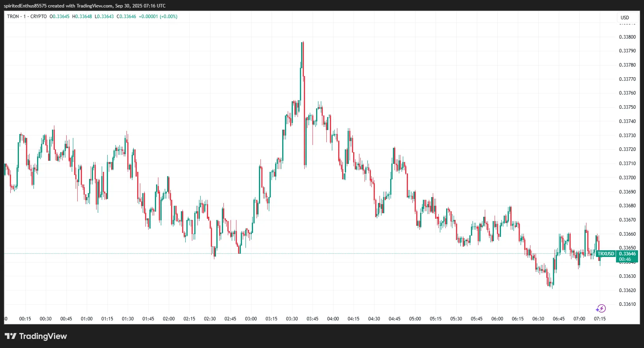Click the CRYPTO label in chart legend
Image resolution: width=644 pixels, height=348 pixels.
[39, 17]
